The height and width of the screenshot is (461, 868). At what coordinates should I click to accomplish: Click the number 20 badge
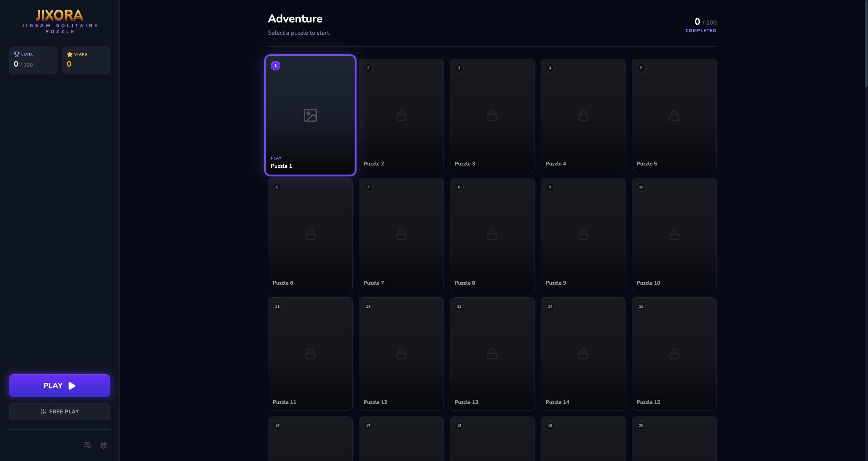[641, 426]
